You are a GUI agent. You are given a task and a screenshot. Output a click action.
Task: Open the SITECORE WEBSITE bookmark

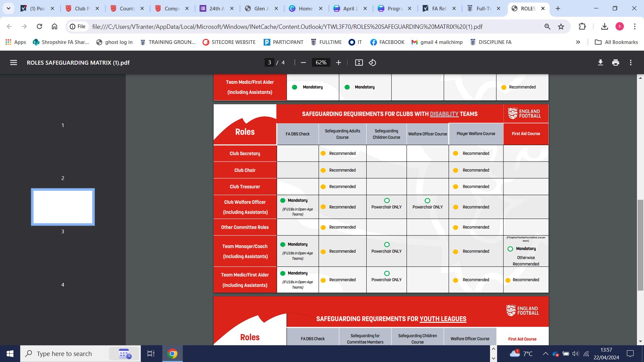tap(229, 42)
